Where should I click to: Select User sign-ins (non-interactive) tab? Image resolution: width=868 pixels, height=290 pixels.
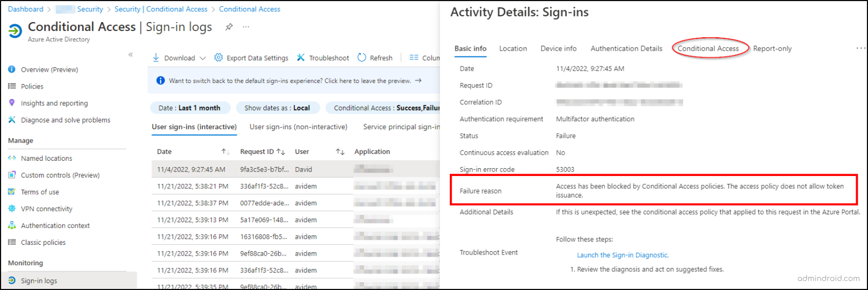[298, 127]
